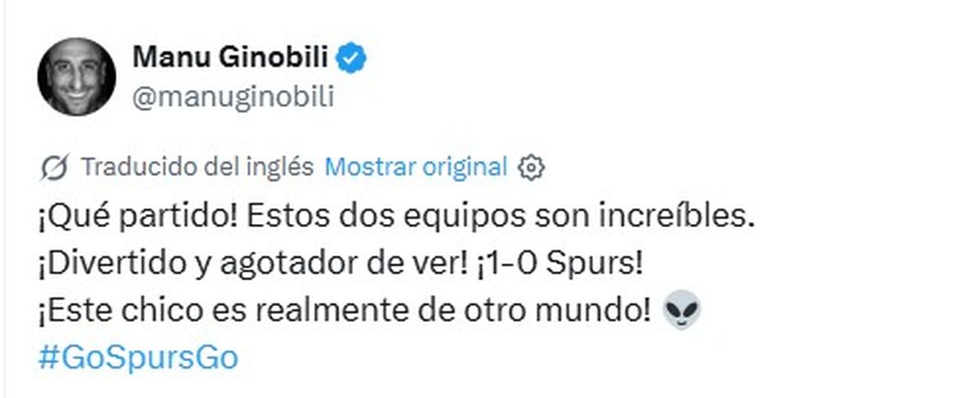This screenshot has width=980, height=398.
Task: Click the blue verified checkmark badge
Action: (x=353, y=57)
